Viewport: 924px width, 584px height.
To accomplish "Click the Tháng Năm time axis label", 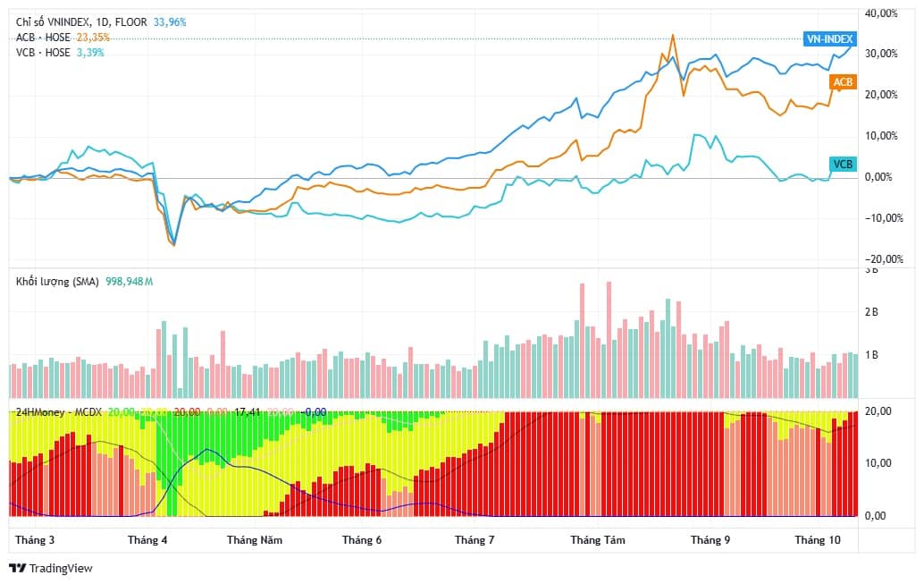I will coord(254,540).
